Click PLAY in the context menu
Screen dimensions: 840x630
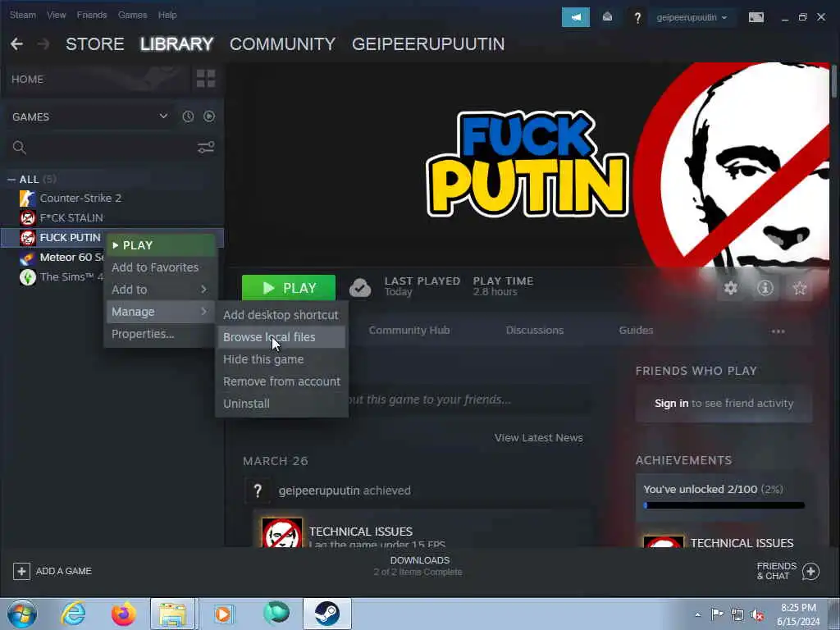click(x=160, y=245)
